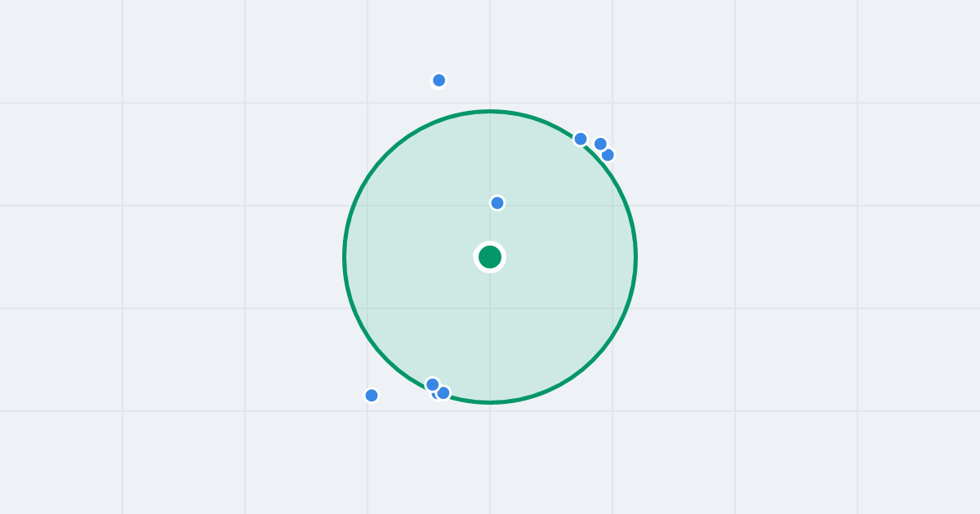Viewport: 980px width, 514px height.
Task: Click the green center marker of the circle
Action: tap(490, 257)
